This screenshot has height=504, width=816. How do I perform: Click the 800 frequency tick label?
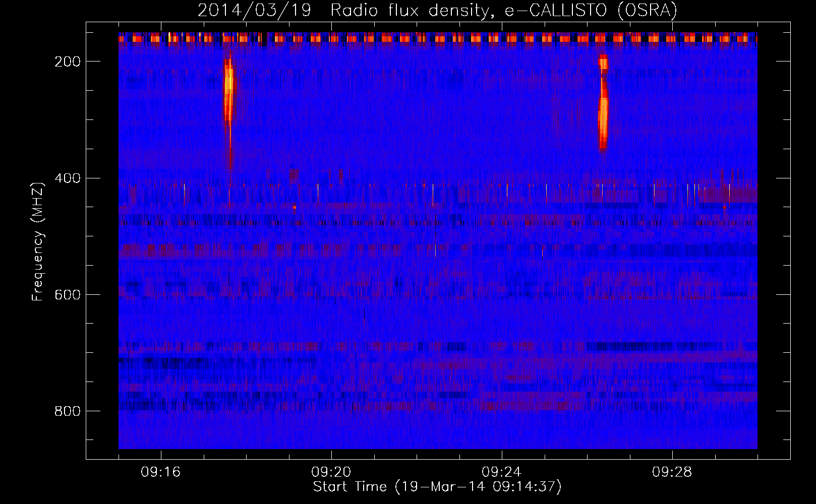68,411
